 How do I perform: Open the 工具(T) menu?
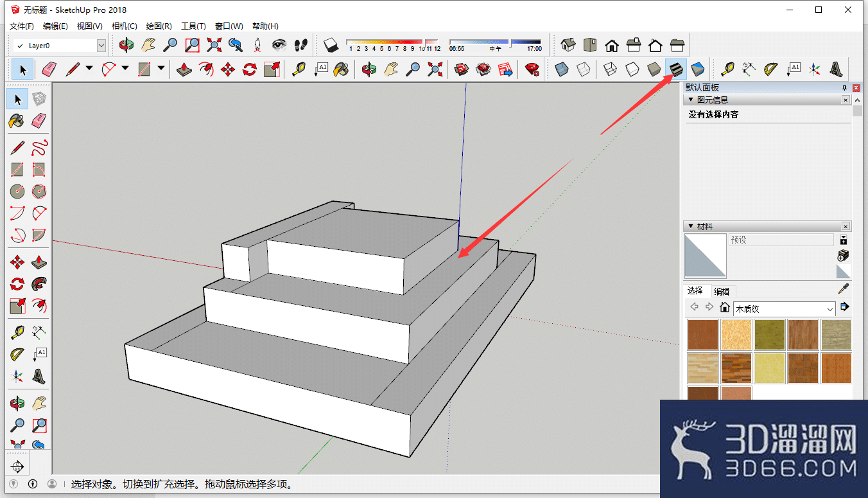193,26
